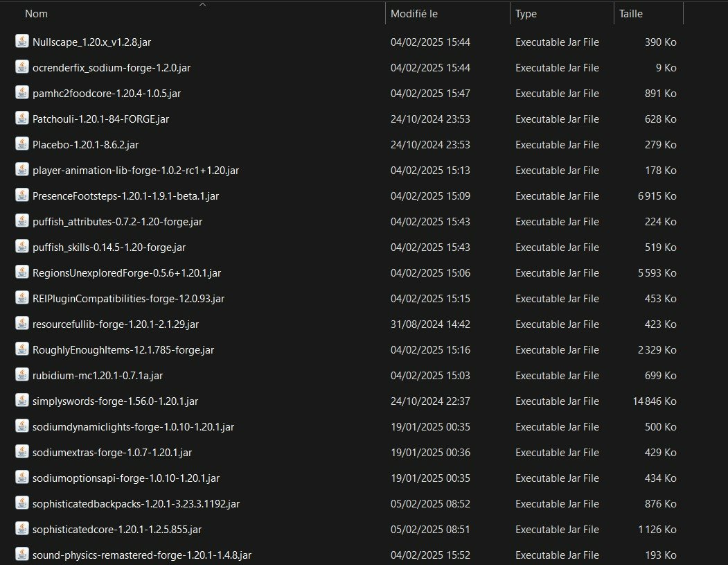Select the icon of pamhc2foodcore-1.20.4-1.0.5.jar

22,92
